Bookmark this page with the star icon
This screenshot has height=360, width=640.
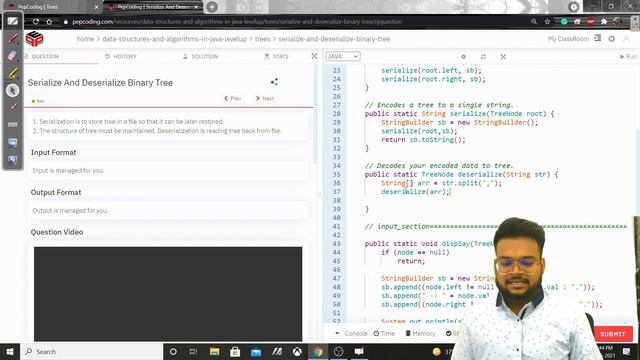547,22
